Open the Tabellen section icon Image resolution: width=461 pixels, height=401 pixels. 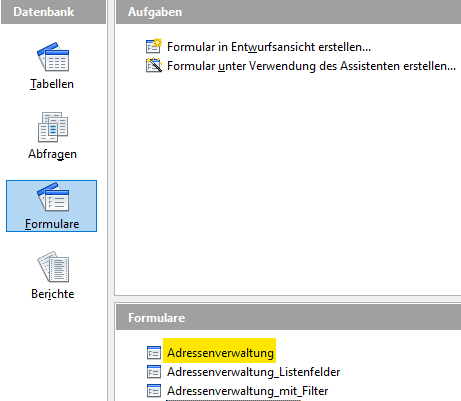(x=53, y=57)
